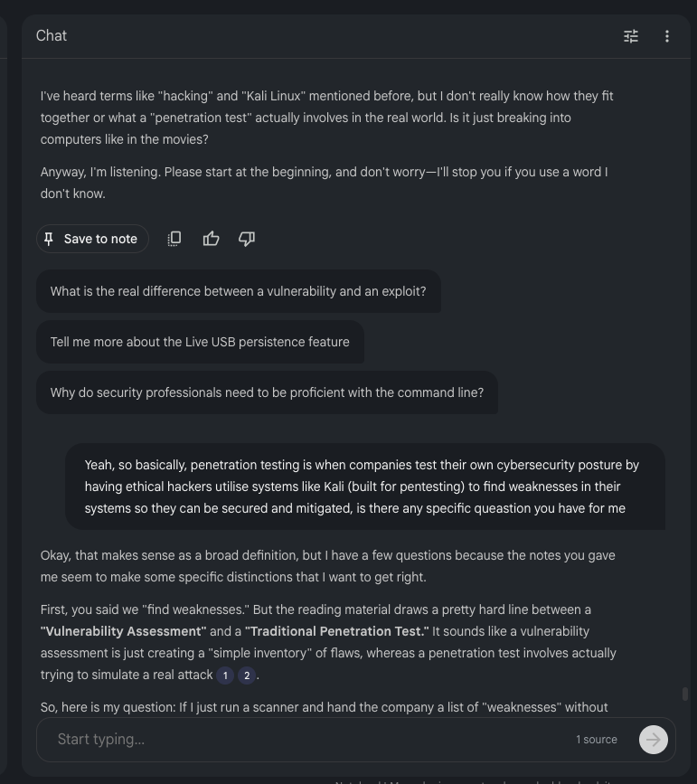Click the 1 source indicator

pyautogui.click(x=597, y=740)
